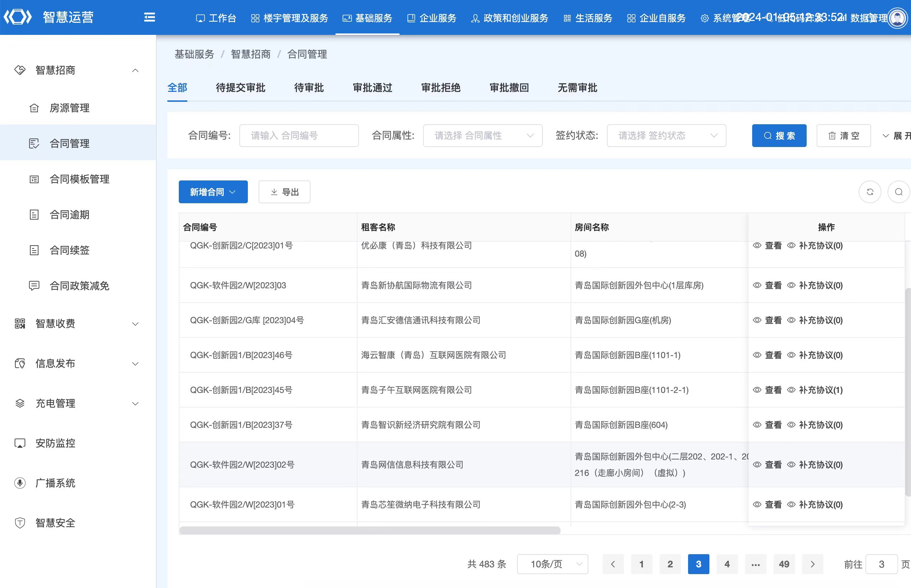Go to page 4
The width and height of the screenshot is (911, 588).
coord(727,564)
